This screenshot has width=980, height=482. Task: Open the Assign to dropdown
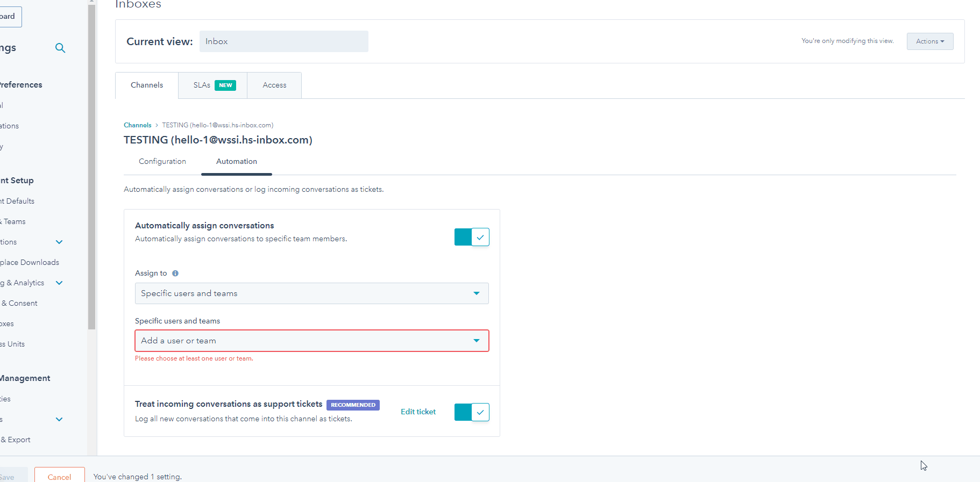[x=312, y=293]
